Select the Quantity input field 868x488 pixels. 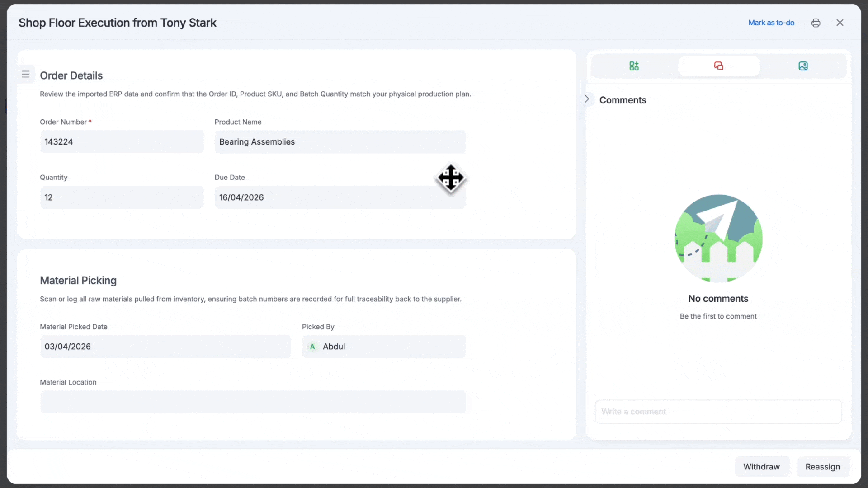tap(122, 197)
